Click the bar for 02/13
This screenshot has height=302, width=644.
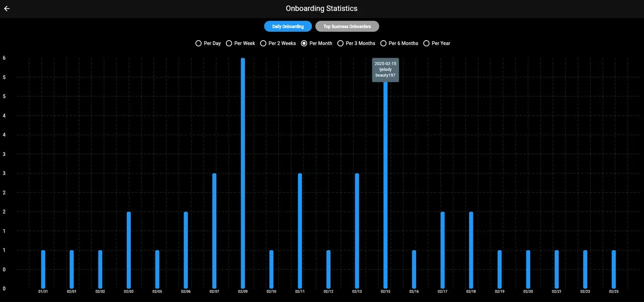[357, 231]
